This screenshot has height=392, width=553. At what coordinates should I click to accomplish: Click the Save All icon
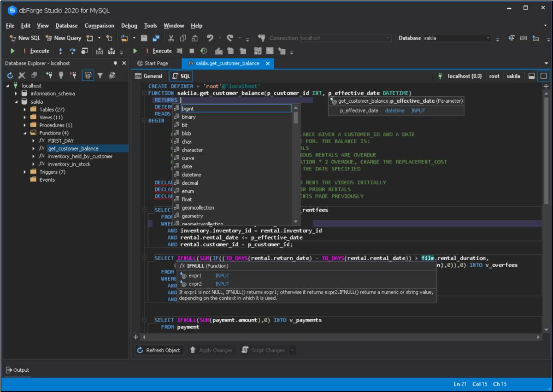[156, 38]
